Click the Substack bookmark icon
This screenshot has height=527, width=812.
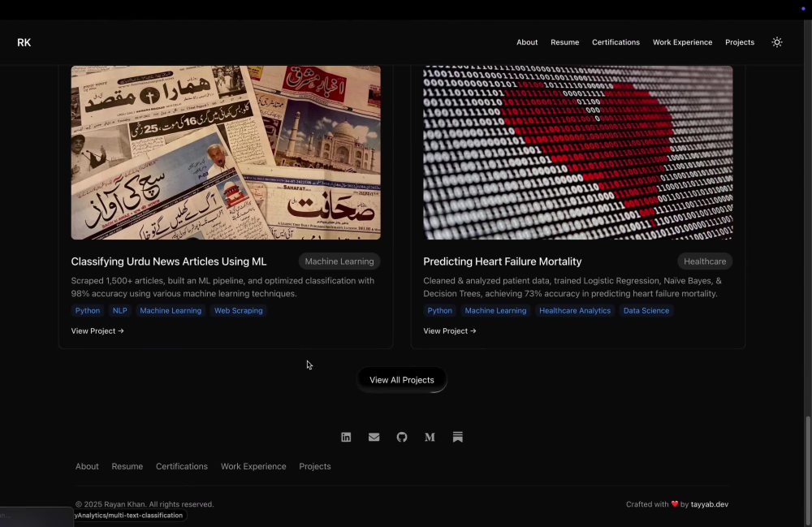[x=458, y=437]
